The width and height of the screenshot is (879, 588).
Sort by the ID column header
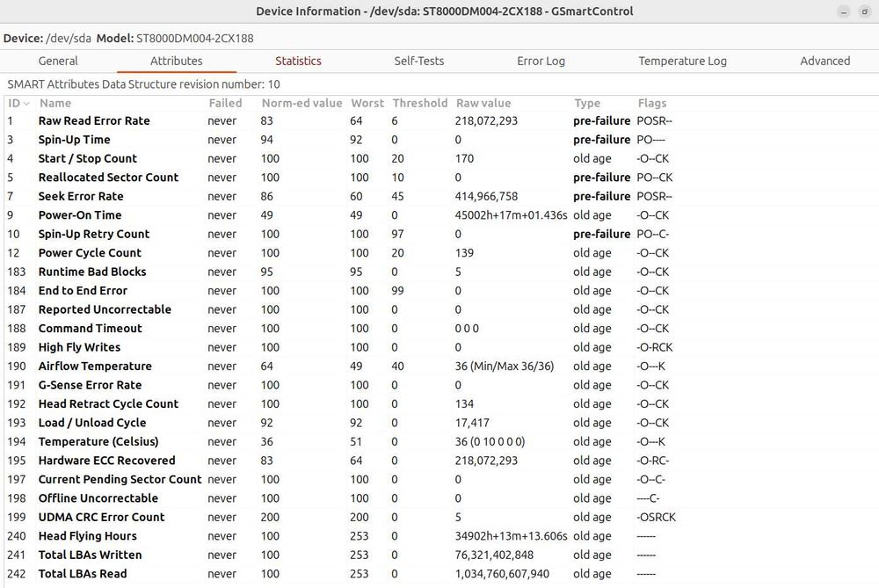[18, 103]
